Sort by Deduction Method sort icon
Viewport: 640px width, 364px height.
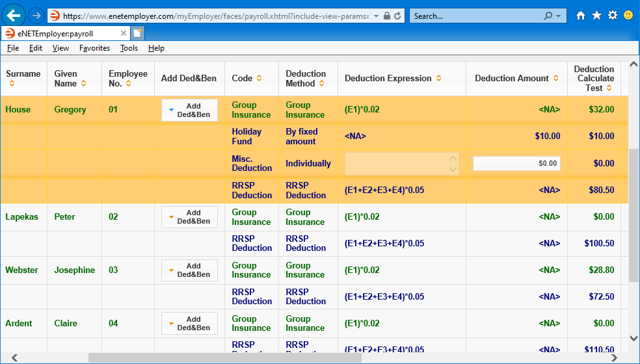pyautogui.click(x=322, y=84)
